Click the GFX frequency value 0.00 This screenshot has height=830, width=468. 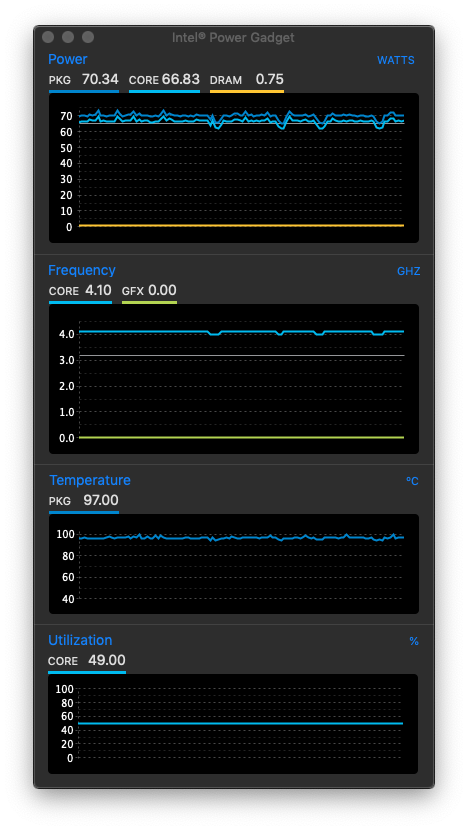(162, 291)
